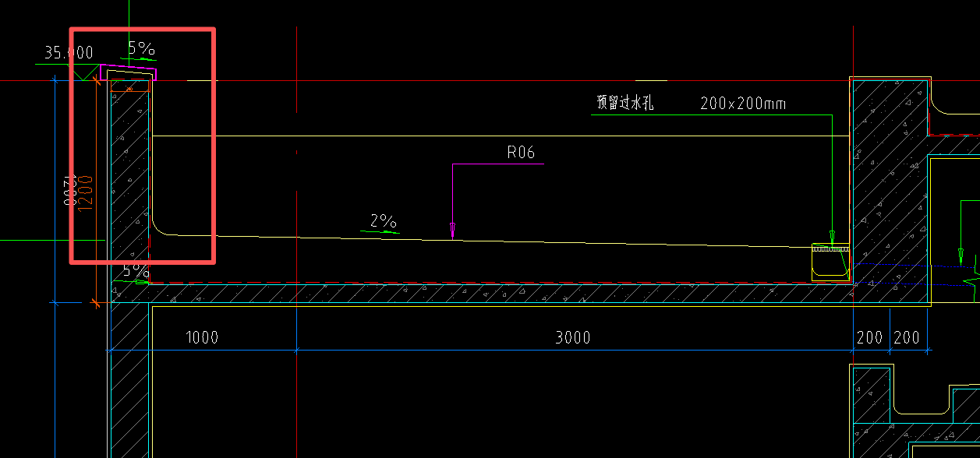This screenshot has width=980, height=458.
Task: Click the magenta R06 arrowhead
Action: [x=453, y=230]
